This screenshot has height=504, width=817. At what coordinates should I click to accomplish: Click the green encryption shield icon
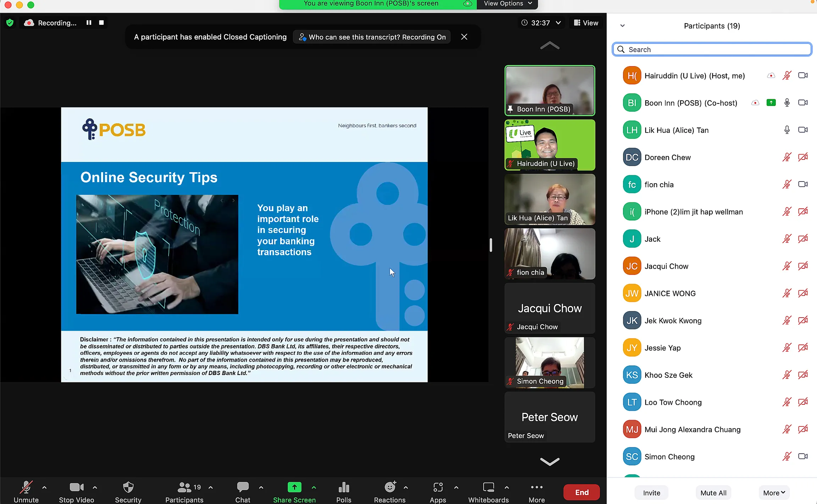click(10, 23)
